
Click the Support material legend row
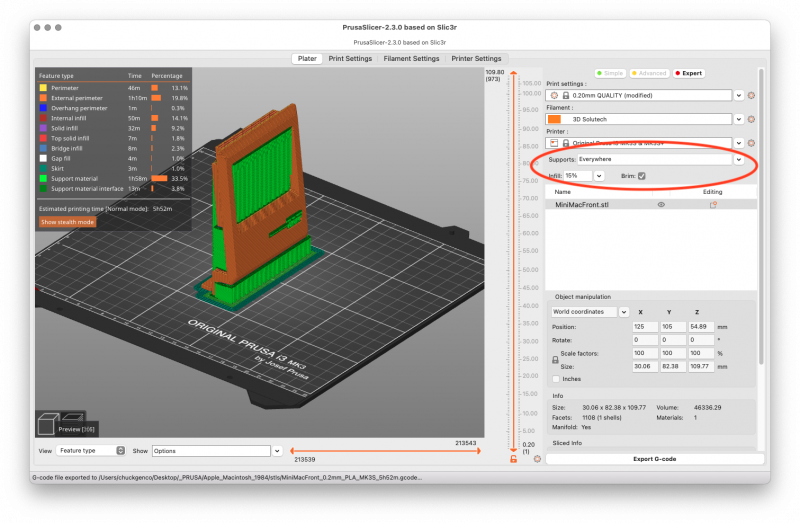point(113,179)
